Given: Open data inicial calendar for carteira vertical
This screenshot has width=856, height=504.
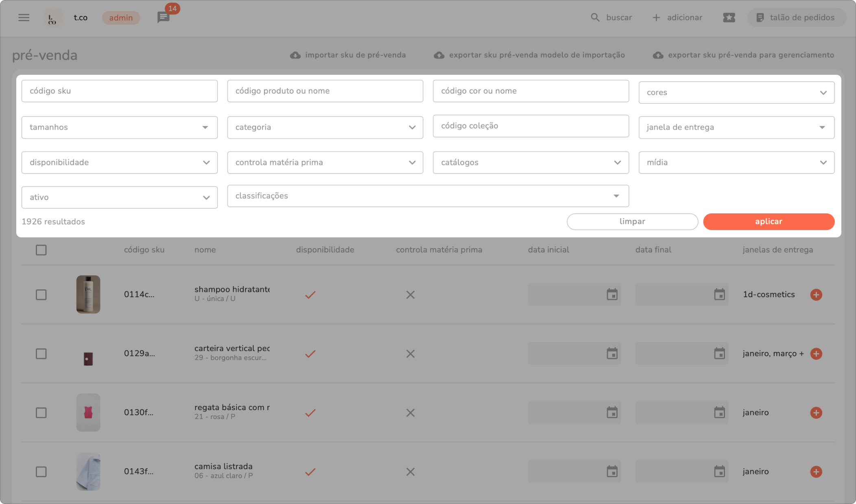Looking at the screenshot, I should [612, 354].
